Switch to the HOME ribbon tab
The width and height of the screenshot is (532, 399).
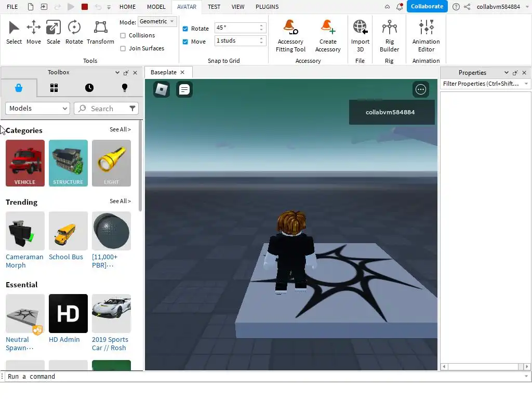[x=128, y=7]
